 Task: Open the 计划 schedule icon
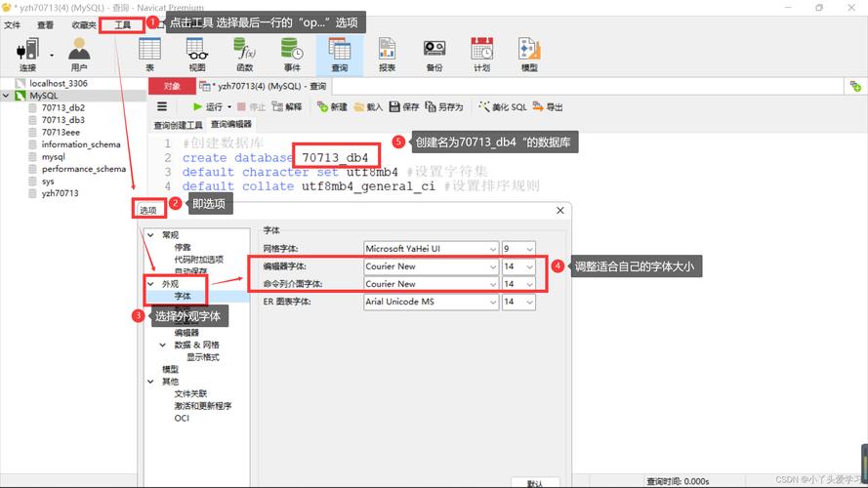(x=481, y=55)
